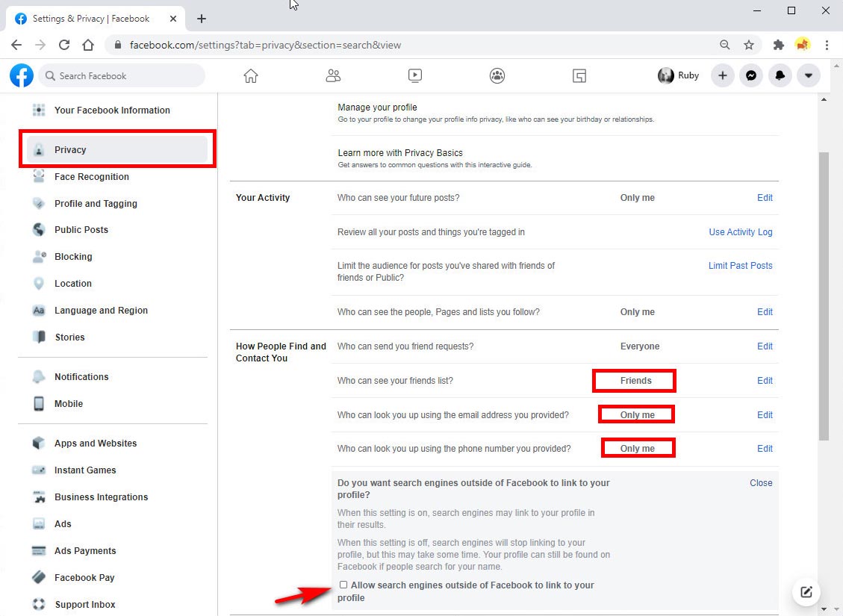Edit who can see future posts
The height and width of the screenshot is (616, 843).
[765, 198]
